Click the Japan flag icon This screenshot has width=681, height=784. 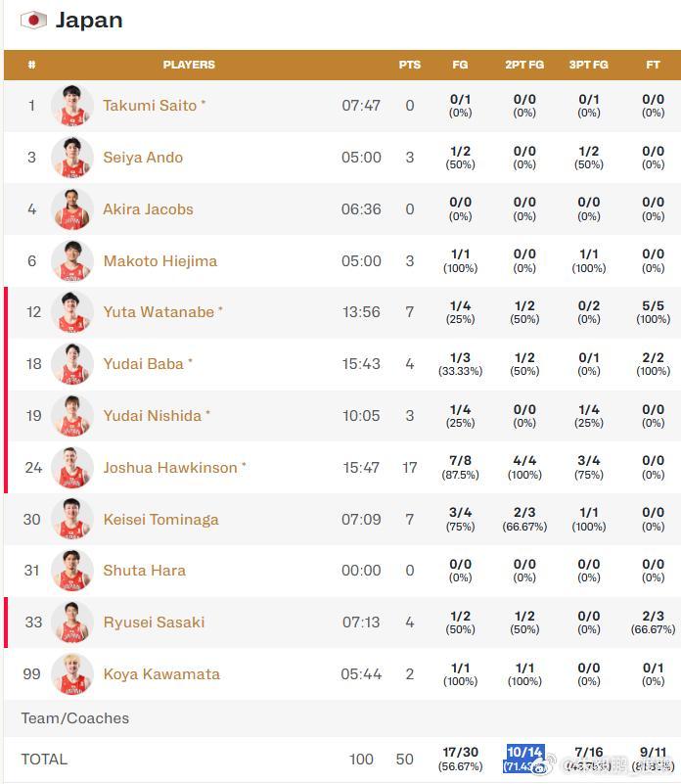point(33,20)
